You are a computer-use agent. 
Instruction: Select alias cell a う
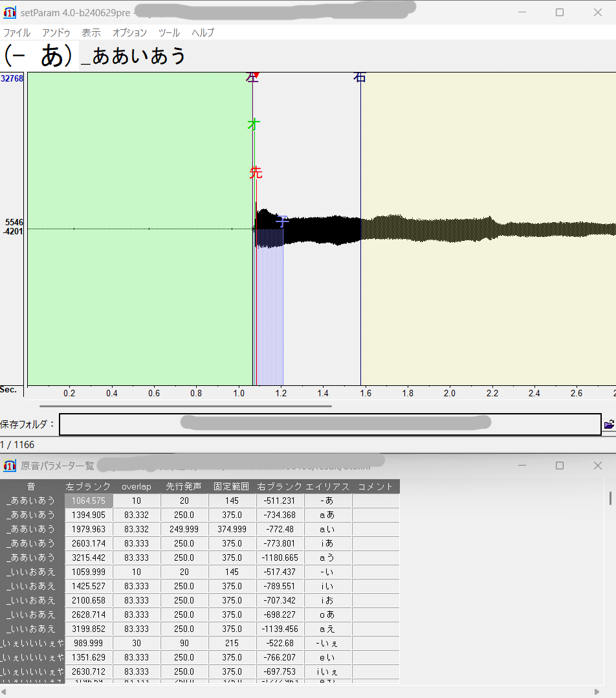pos(328,557)
